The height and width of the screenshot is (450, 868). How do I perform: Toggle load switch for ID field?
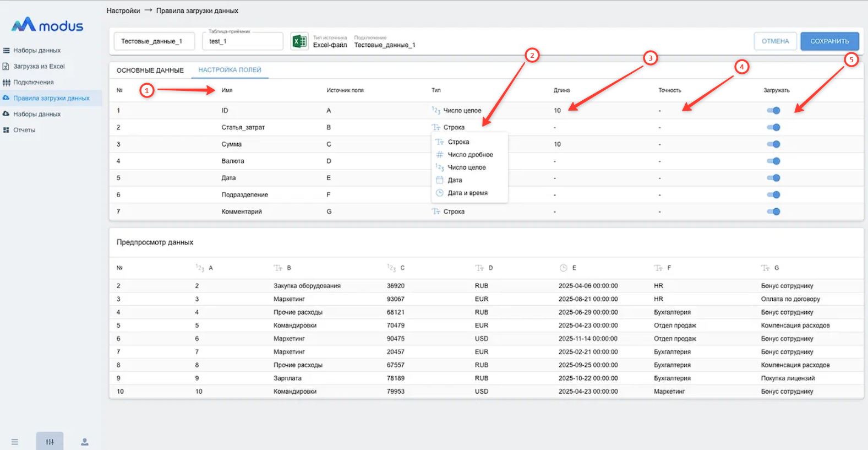click(773, 111)
